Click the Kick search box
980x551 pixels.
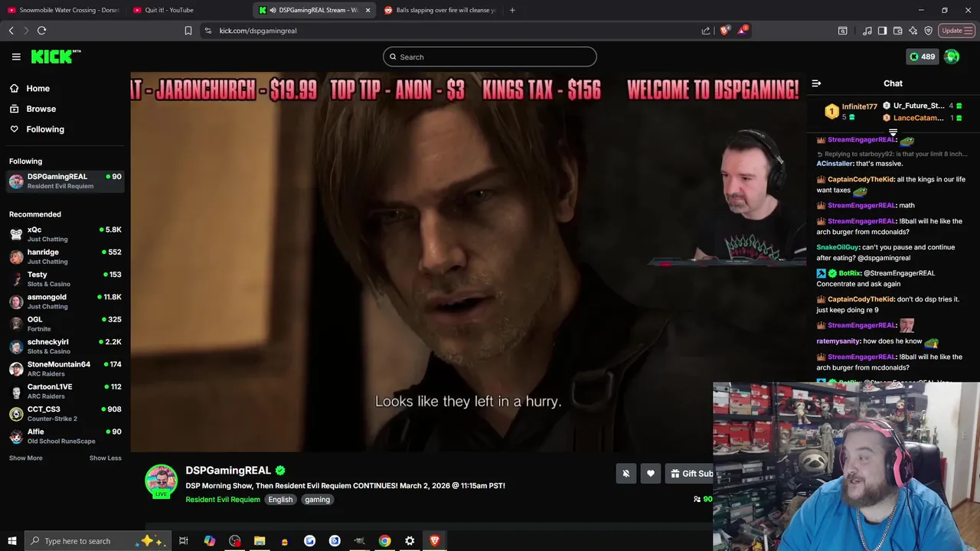coord(490,57)
